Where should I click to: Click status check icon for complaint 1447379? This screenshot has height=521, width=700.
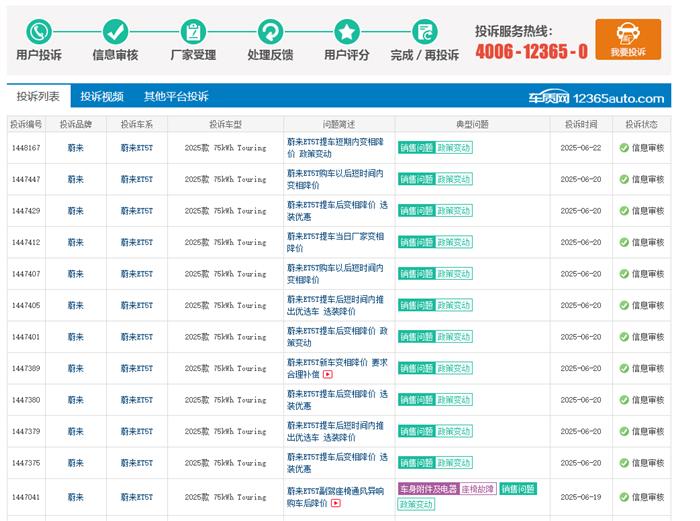(x=624, y=431)
